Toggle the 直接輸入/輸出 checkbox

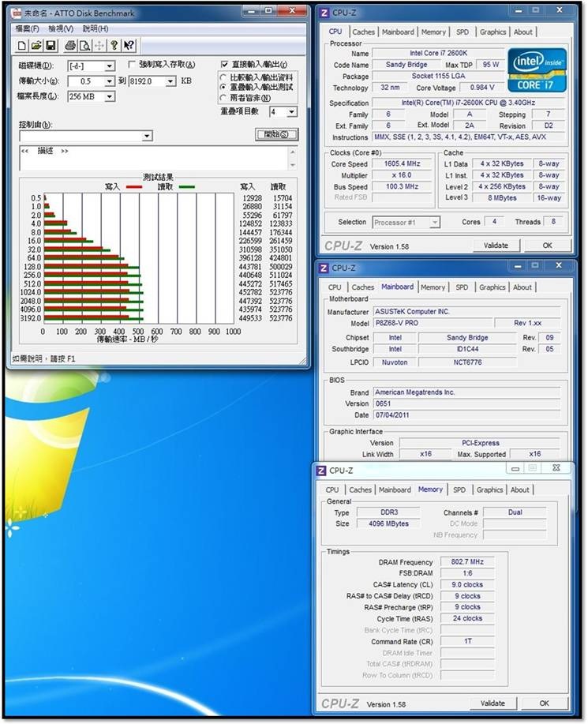[224, 64]
